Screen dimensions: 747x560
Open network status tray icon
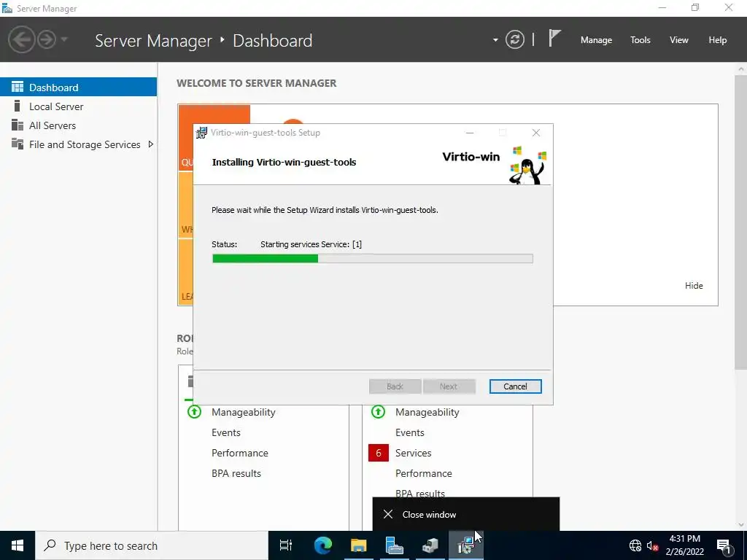pos(635,545)
